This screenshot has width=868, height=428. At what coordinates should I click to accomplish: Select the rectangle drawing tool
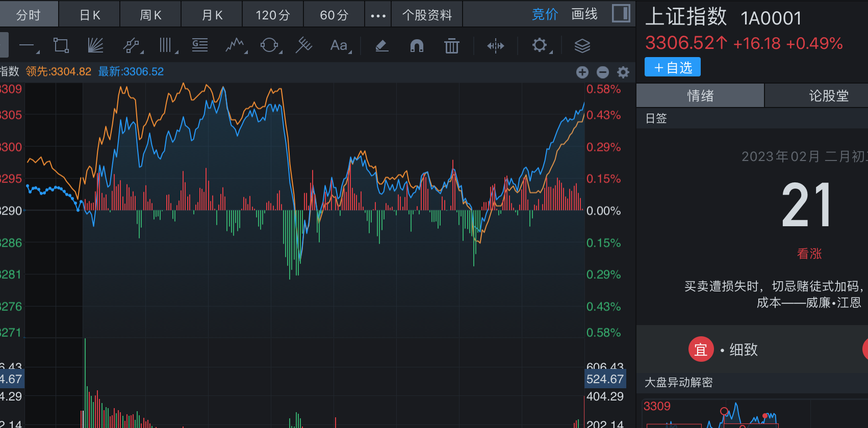coord(61,45)
